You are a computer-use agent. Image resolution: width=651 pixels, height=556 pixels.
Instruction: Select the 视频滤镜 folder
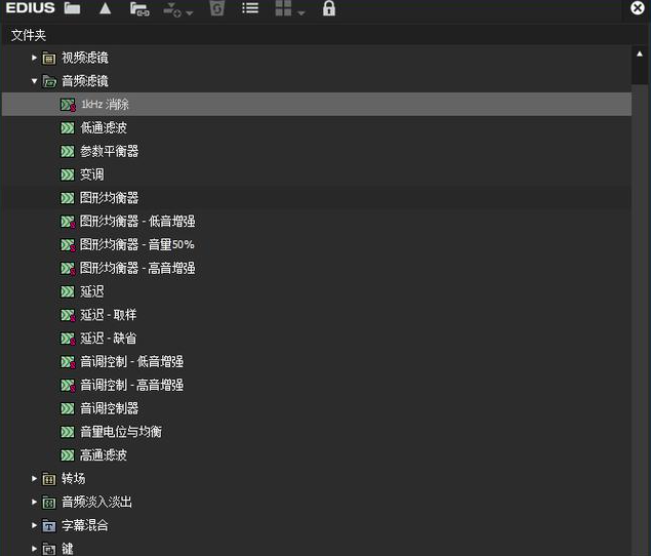(x=85, y=58)
